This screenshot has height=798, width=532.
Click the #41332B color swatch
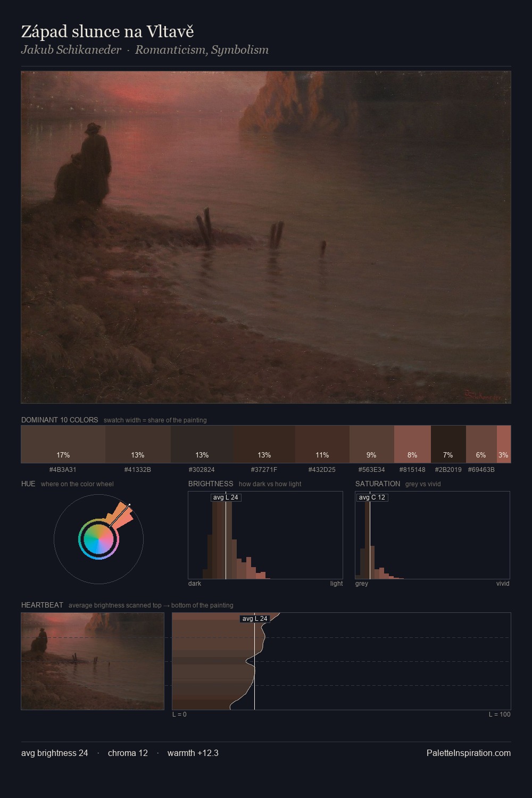138,444
